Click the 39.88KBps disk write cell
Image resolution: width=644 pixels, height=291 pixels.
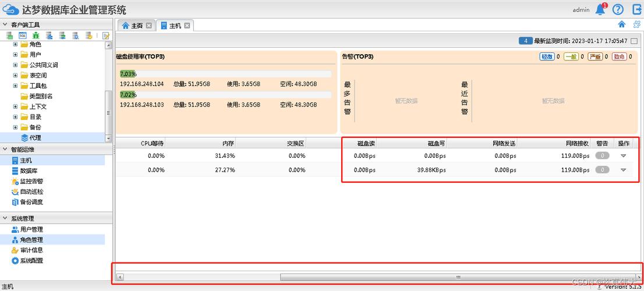pos(430,170)
